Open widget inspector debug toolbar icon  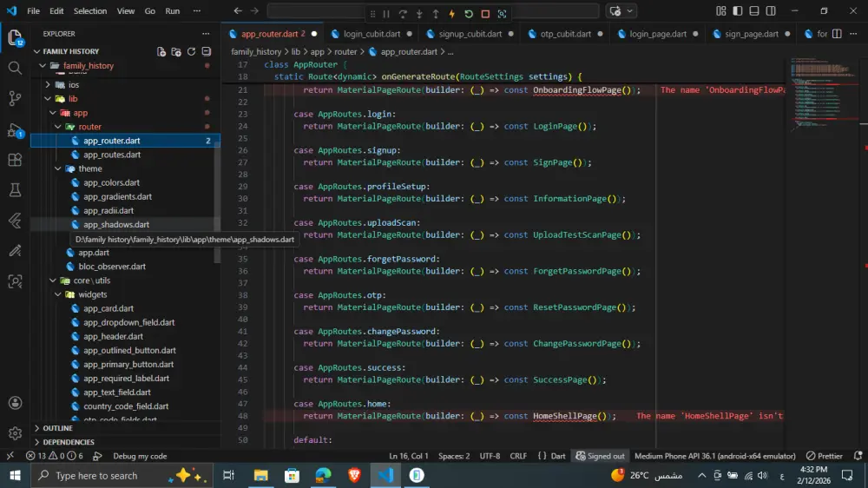coord(502,14)
